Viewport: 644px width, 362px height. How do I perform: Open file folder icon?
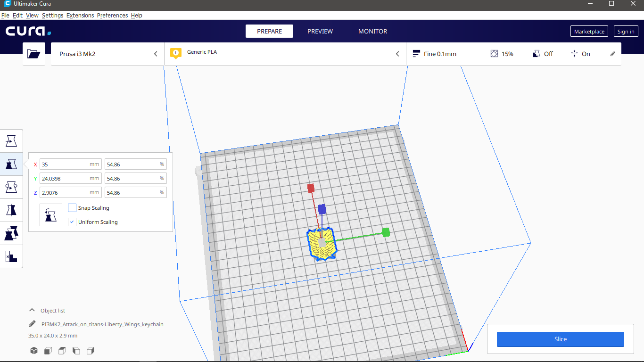point(34,54)
